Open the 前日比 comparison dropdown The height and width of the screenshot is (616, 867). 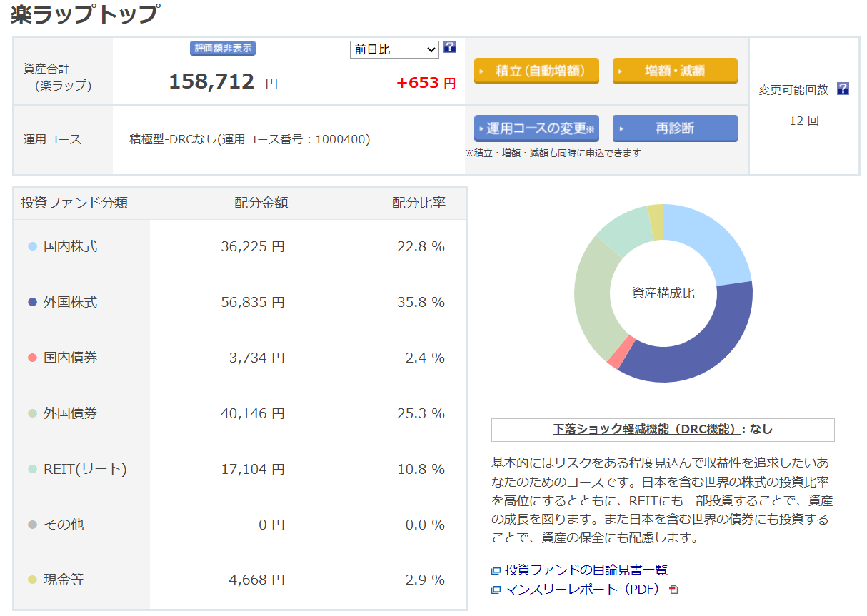[x=394, y=49]
